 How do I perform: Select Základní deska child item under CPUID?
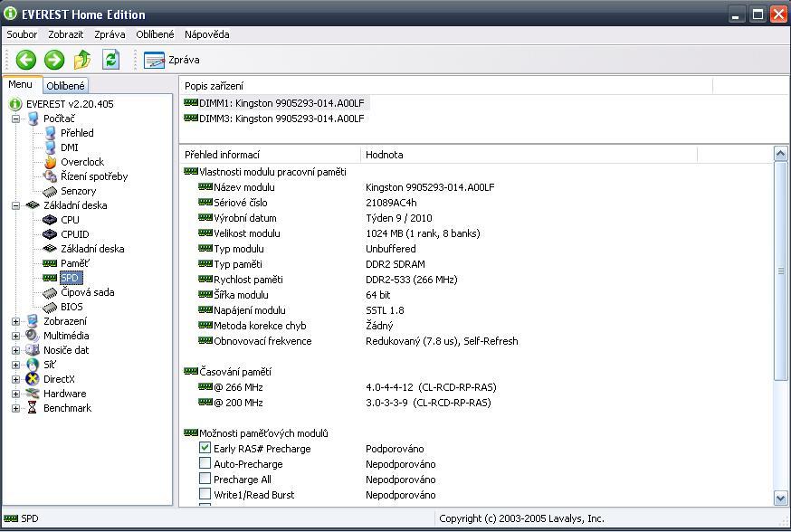(x=92, y=249)
